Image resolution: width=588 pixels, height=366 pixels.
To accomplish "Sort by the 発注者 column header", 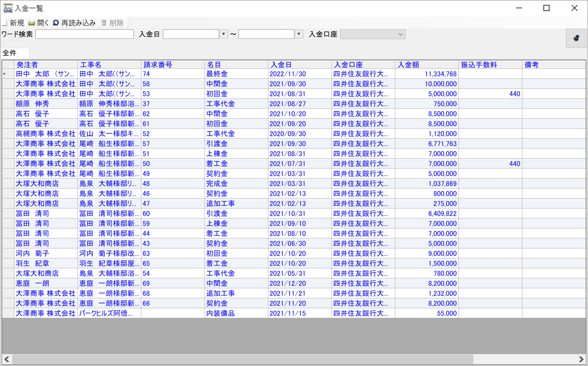I will tap(46, 65).
